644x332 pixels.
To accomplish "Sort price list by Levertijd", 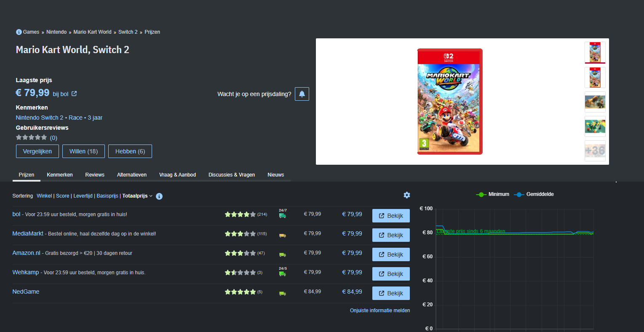I will [x=83, y=196].
